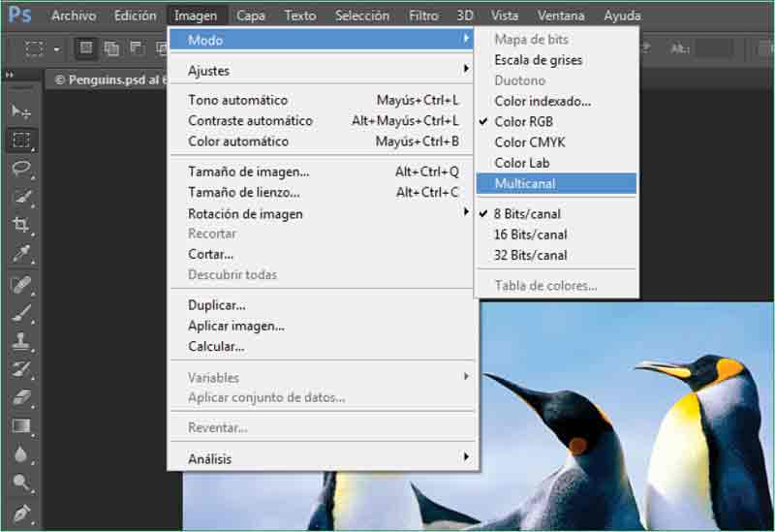
Task: Select the Eraser tool
Action: click(21, 397)
